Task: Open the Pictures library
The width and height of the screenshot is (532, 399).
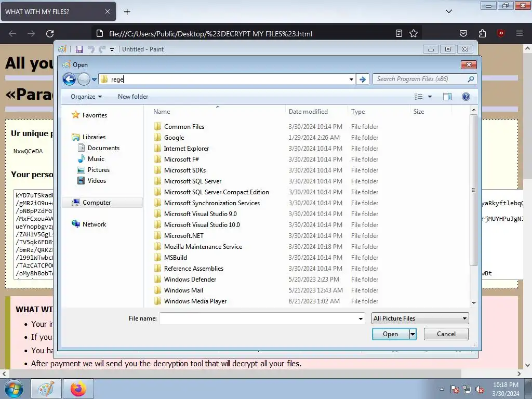Action: [x=94, y=170]
